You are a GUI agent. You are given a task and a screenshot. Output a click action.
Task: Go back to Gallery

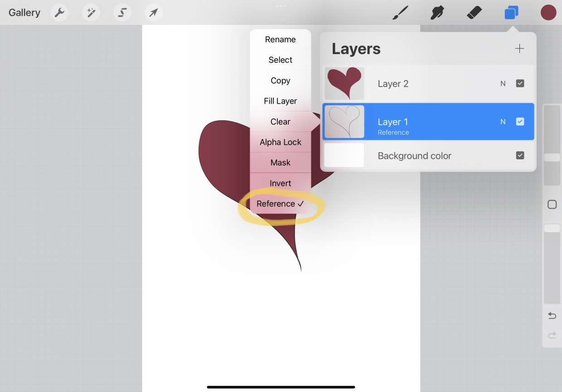[x=24, y=13]
